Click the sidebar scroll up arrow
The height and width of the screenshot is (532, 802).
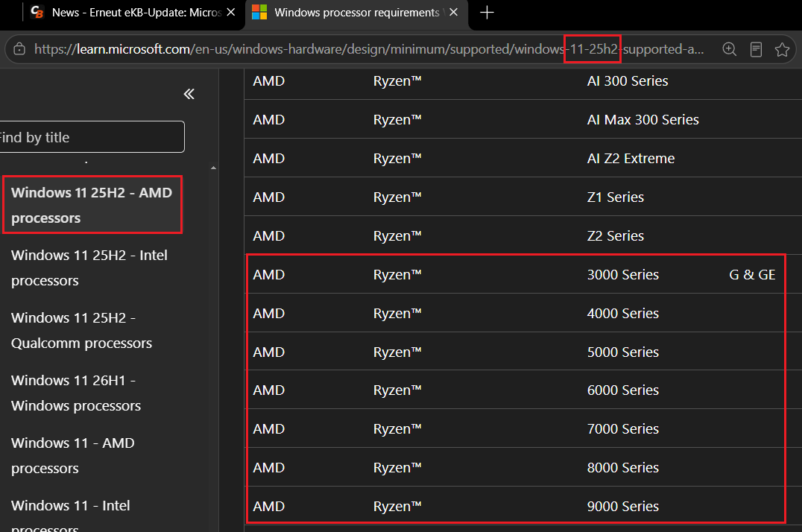click(213, 168)
